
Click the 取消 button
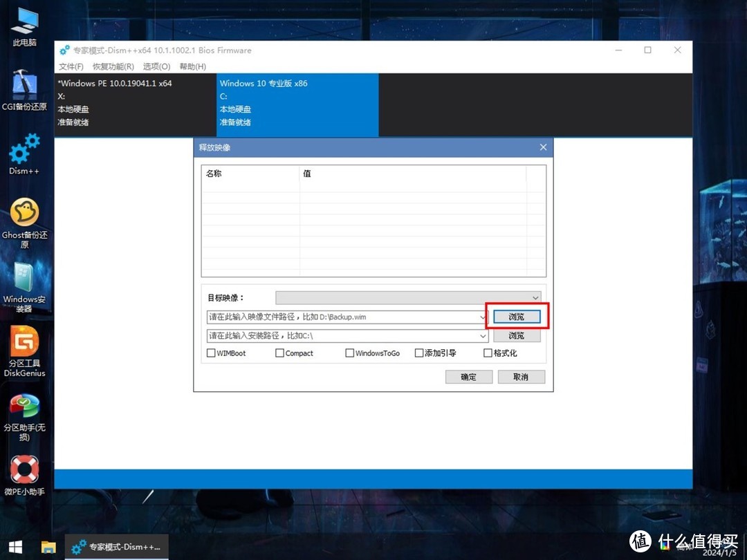pyautogui.click(x=521, y=377)
